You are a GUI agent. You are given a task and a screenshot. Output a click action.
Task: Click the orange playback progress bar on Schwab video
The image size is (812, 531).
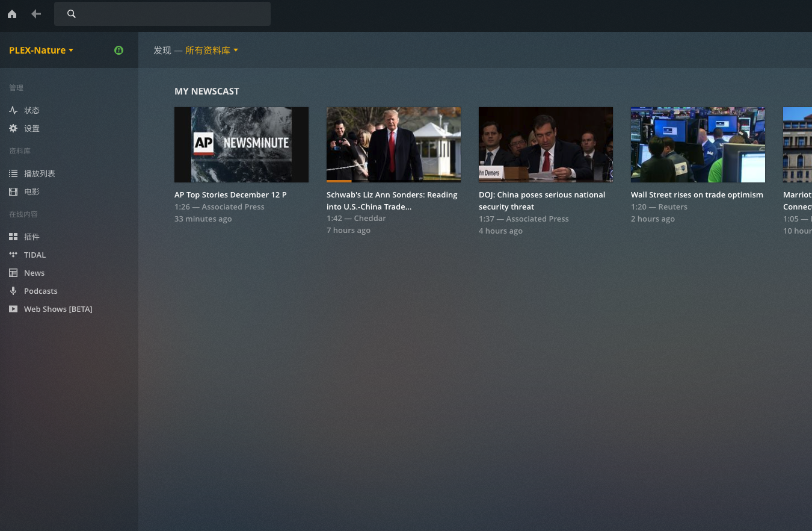pyautogui.click(x=339, y=181)
